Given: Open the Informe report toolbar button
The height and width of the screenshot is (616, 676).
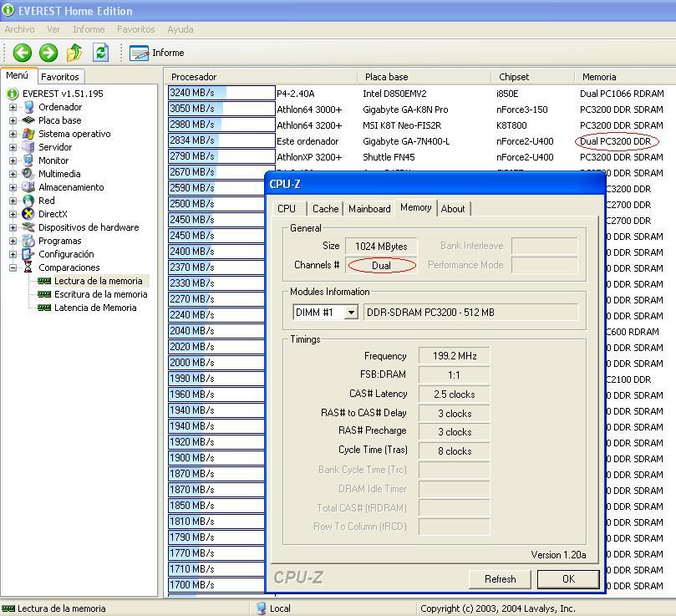Looking at the screenshot, I should [x=156, y=53].
